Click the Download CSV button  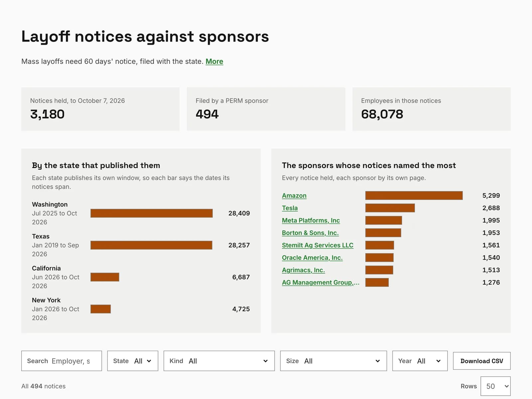coord(482,361)
